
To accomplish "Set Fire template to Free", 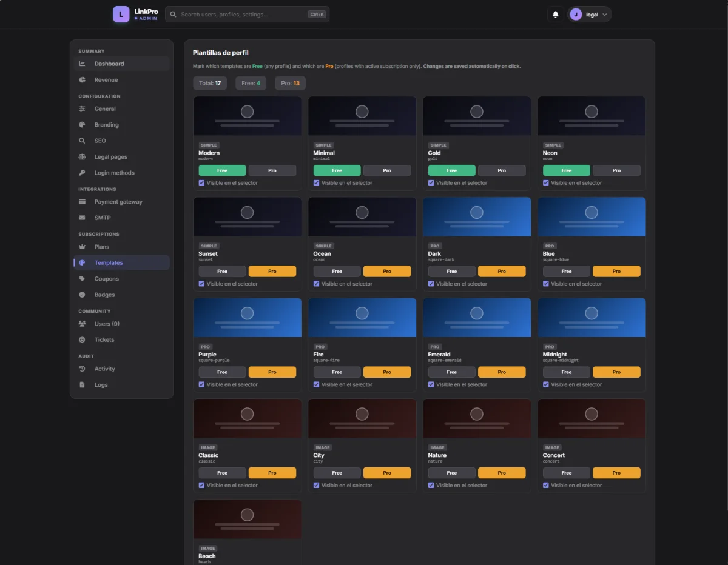I will click(x=337, y=372).
